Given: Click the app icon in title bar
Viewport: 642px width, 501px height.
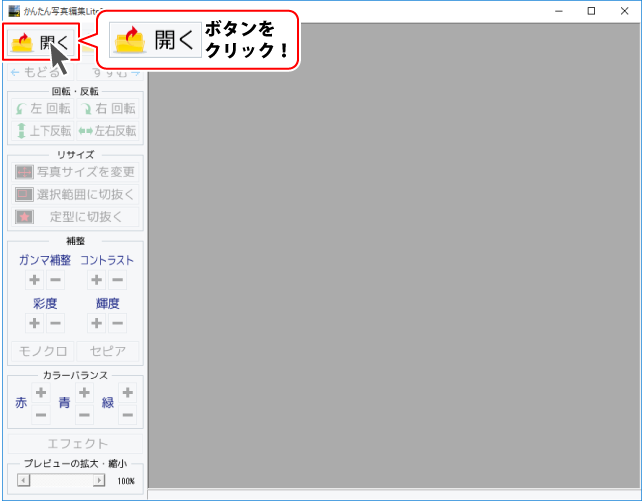Looking at the screenshot, I should pos(14,11).
